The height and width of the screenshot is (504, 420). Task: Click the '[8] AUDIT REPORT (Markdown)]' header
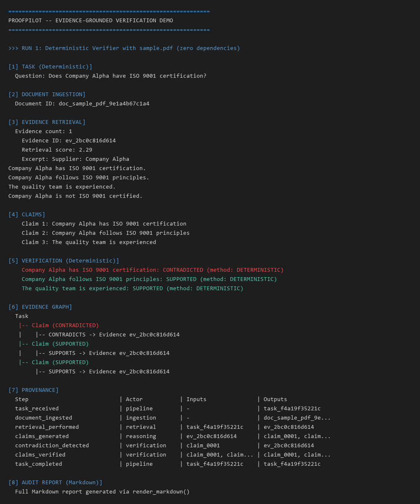55,482
